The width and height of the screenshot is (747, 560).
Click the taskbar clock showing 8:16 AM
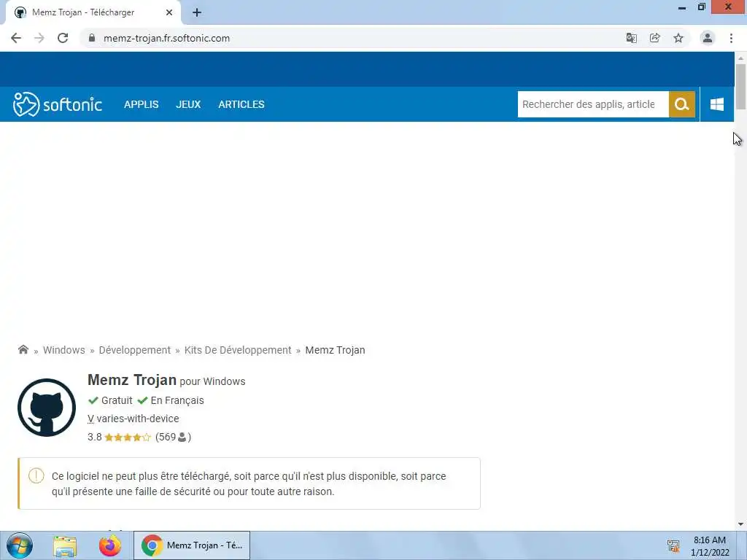point(710,546)
